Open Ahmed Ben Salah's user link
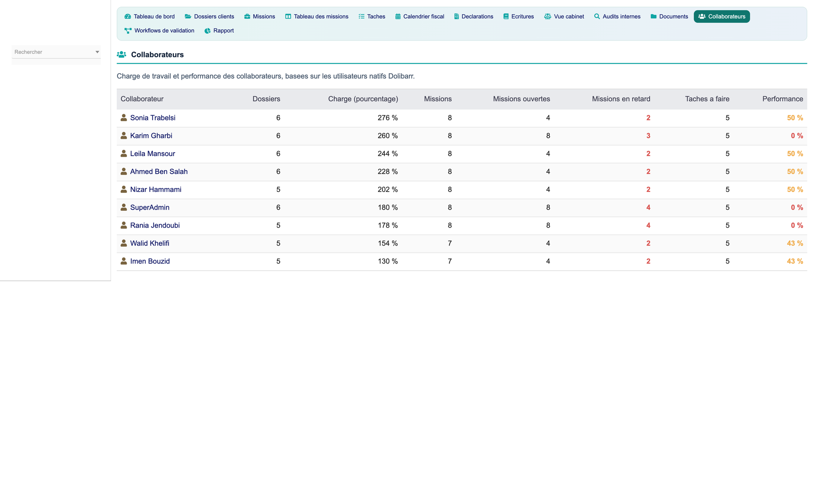The width and height of the screenshot is (814, 504). tap(159, 171)
